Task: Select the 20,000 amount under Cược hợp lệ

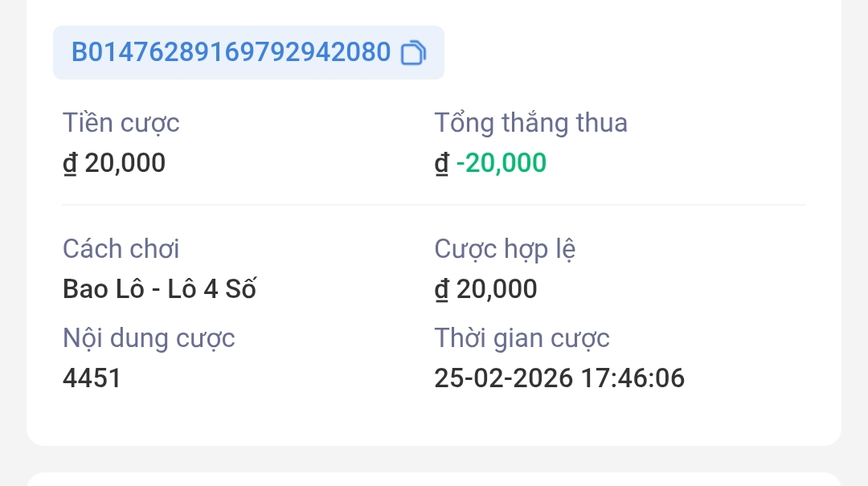Action: pos(497,289)
